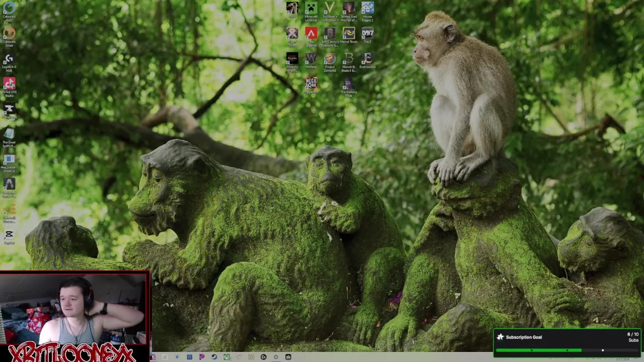This screenshot has width=644, height=362.
Task: Select the DayZ desktop icon
Action: click(x=367, y=36)
